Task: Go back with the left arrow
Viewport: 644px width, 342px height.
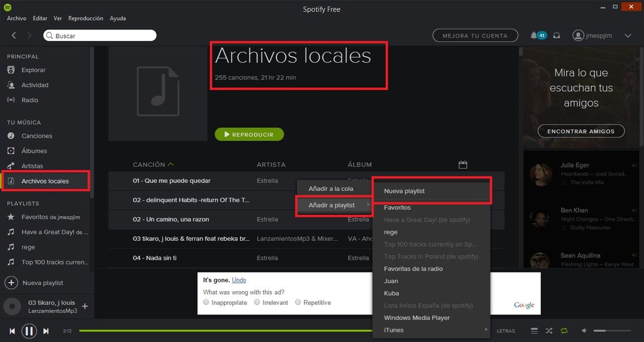Action: pyautogui.click(x=14, y=36)
